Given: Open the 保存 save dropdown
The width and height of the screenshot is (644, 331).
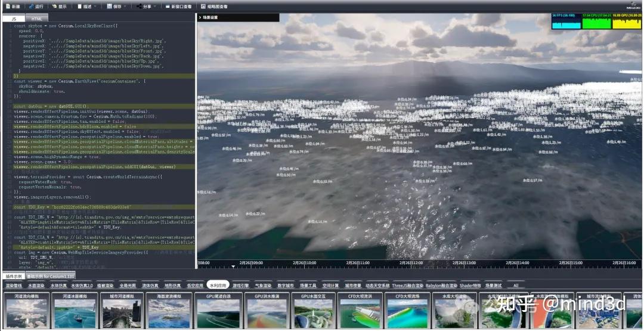Looking at the screenshot, I should 116,6.
